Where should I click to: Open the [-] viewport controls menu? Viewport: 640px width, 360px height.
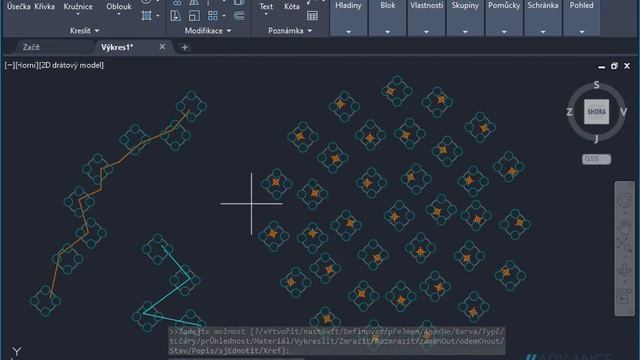[9, 65]
